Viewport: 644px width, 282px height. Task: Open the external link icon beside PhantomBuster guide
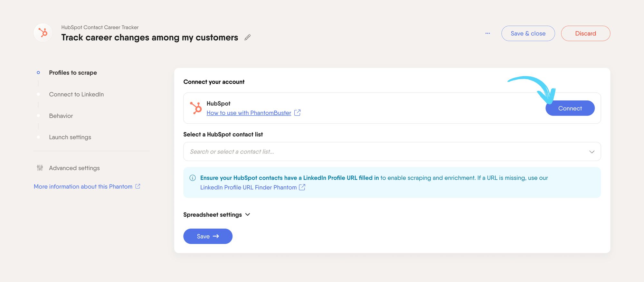click(x=297, y=113)
